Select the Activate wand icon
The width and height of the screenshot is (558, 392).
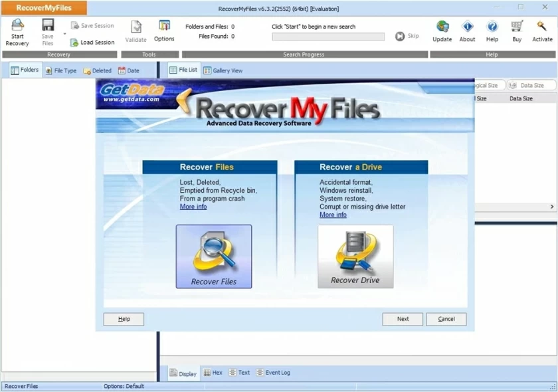click(x=542, y=30)
